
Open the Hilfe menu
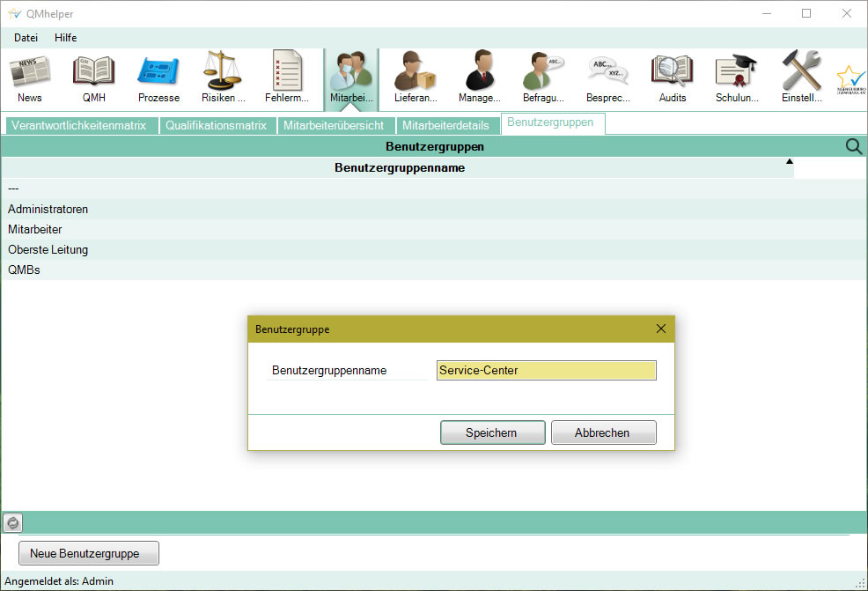click(x=65, y=38)
